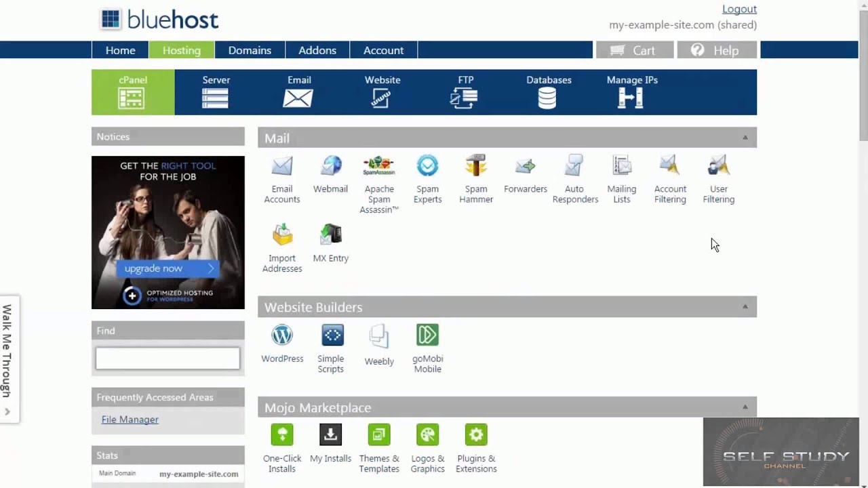The width and height of the screenshot is (868, 488).
Task: Open Import Addresses
Action: 282,249
